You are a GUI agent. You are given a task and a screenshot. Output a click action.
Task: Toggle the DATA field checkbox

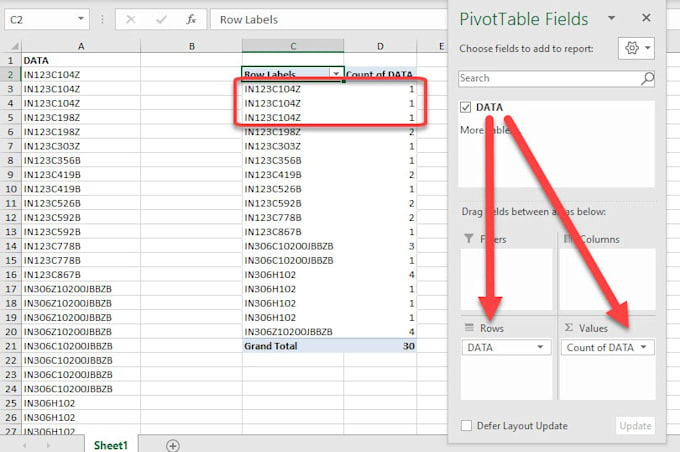coord(465,107)
